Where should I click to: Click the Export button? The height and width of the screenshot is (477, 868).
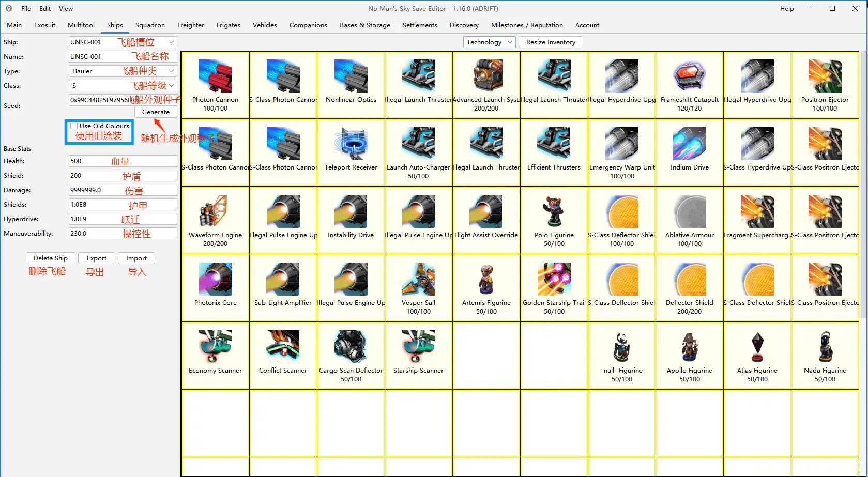(x=97, y=258)
